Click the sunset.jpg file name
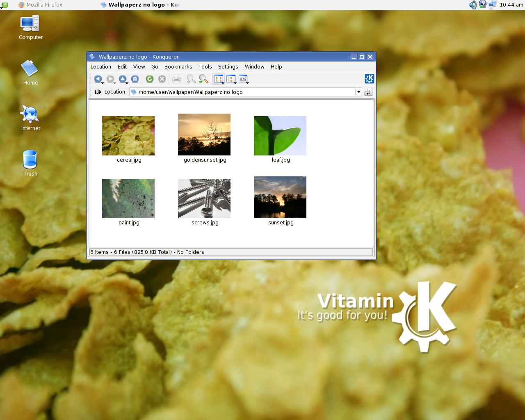The height and width of the screenshot is (420, 525). click(x=281, y=223)
